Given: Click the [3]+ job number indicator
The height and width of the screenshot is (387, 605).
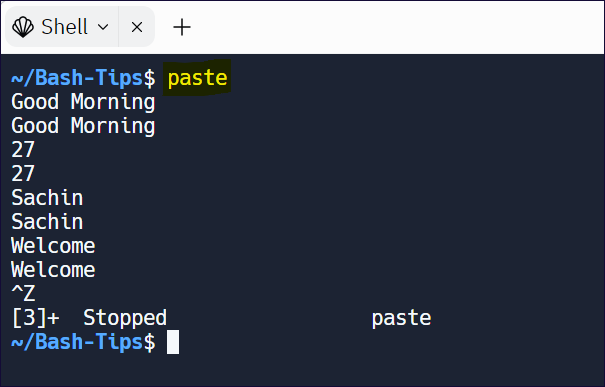Looking at the screenshot, I should (x=35, y=318).
